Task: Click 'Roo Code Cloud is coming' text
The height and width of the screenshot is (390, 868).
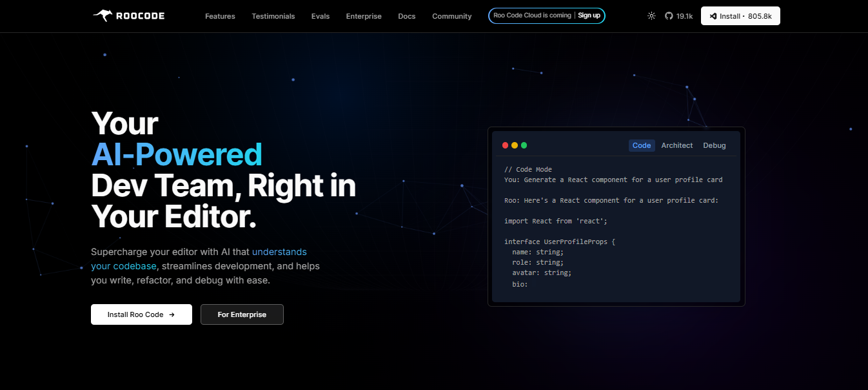Action: [x=533, y=15]
